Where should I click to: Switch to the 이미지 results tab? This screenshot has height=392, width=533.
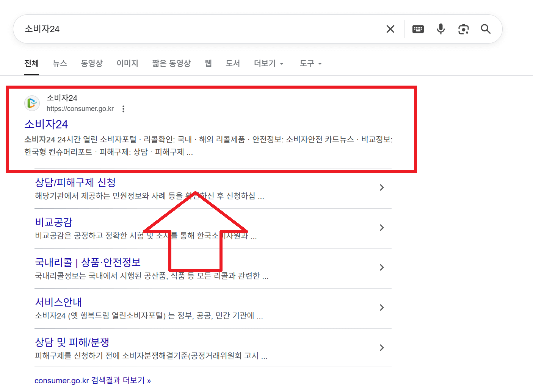click(127, 63)
